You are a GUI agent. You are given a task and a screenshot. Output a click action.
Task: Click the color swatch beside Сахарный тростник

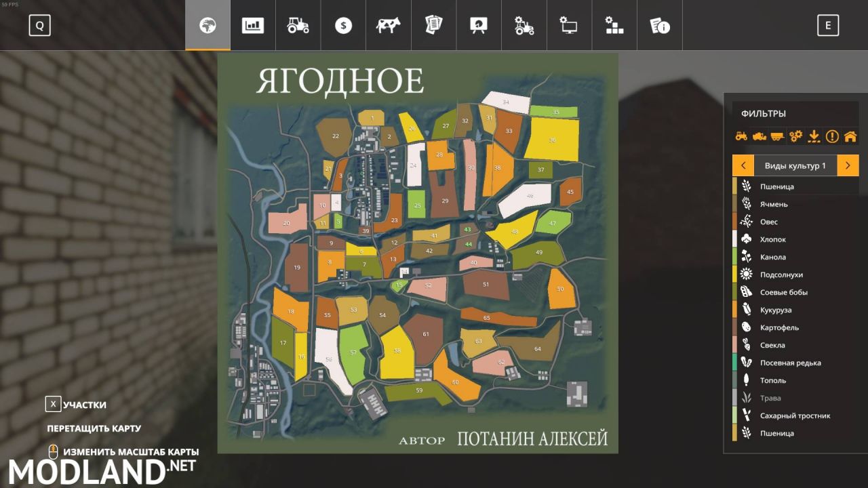(734, 415)
